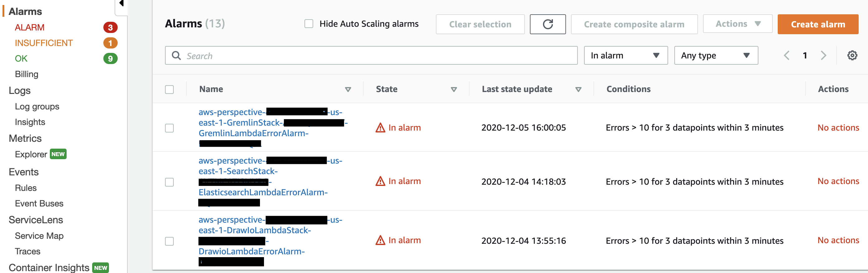This screenshot has height=273, width=868.
Task: Click the refresh alarms icon button
Action: 548,24
